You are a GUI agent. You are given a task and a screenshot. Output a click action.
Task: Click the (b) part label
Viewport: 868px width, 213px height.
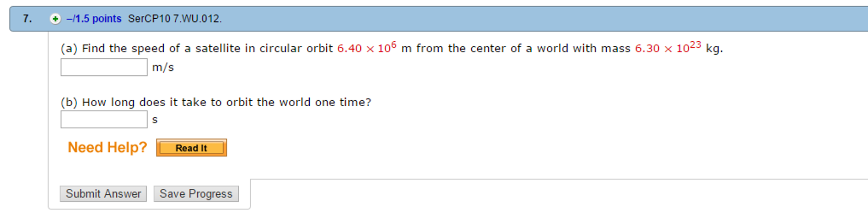coord(69,102)
